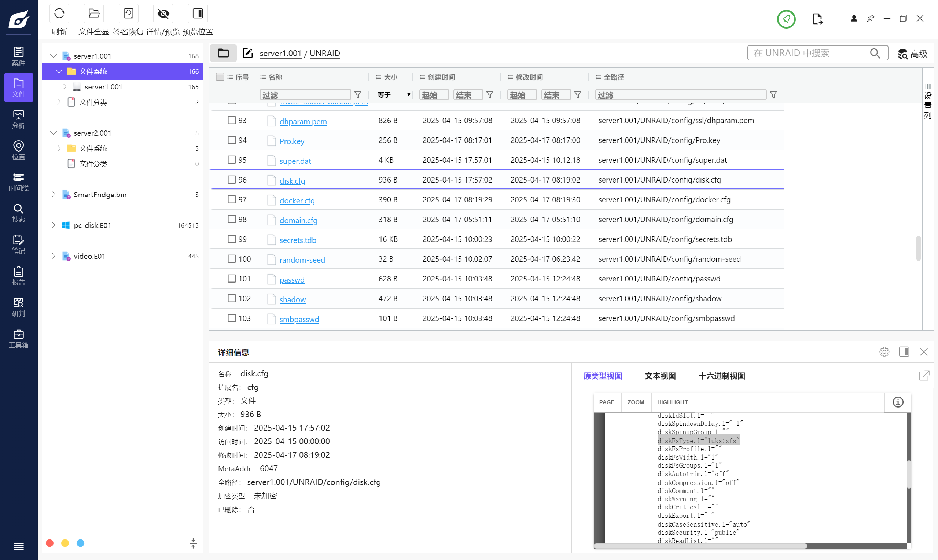Image resolution: width=938 pixels, height=560 pixels.
Task: Open 高级 advanced search
Action: click(912, 54)
